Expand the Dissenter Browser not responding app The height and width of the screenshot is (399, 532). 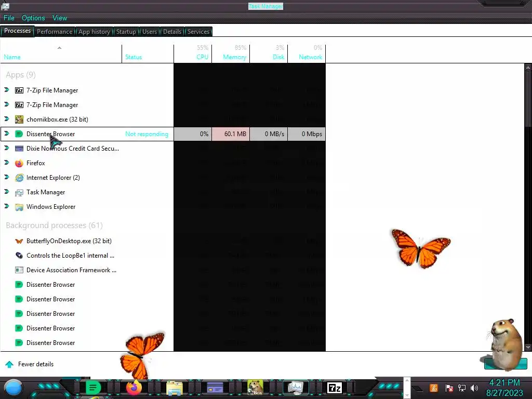pyautogui.click(x=6, y=134)
